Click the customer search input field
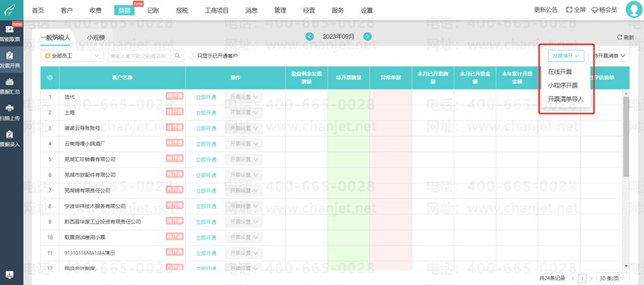644x285 pixels. coord(140,56)
